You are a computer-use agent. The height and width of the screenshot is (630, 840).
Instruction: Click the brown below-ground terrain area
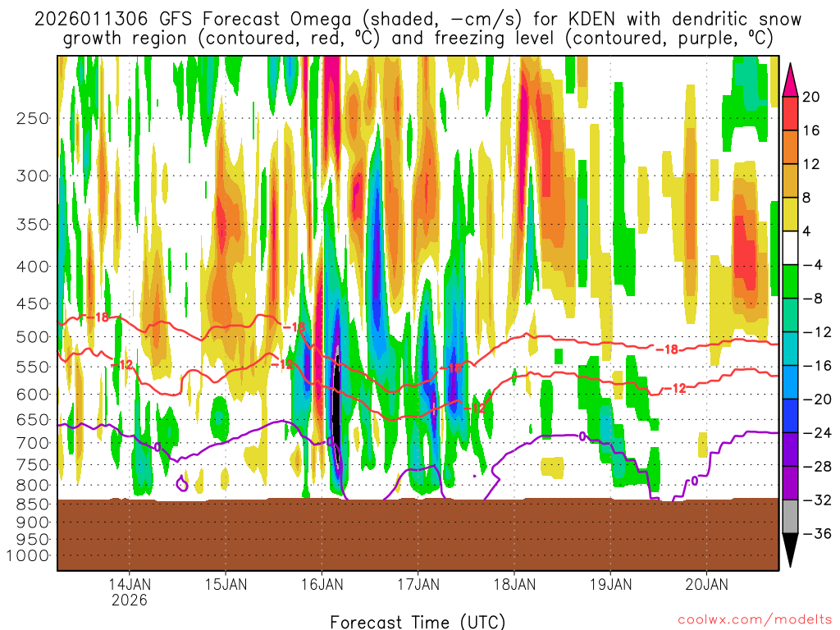tap(418, 535)
